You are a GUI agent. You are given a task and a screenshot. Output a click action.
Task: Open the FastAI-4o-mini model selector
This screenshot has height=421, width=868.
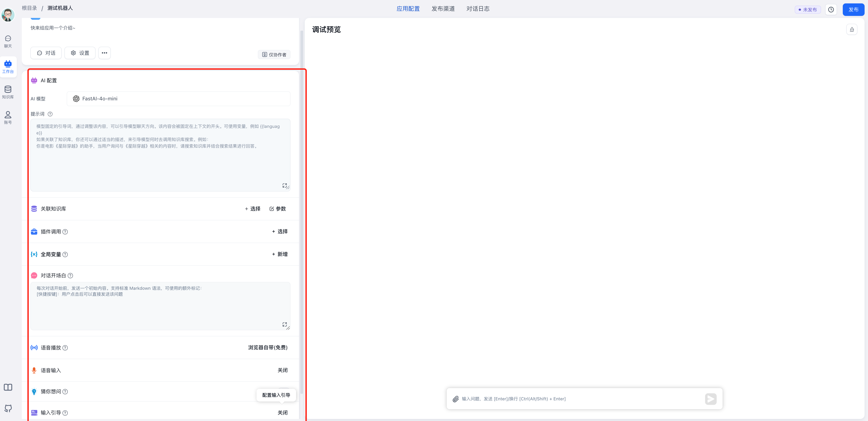coord(178,99)
